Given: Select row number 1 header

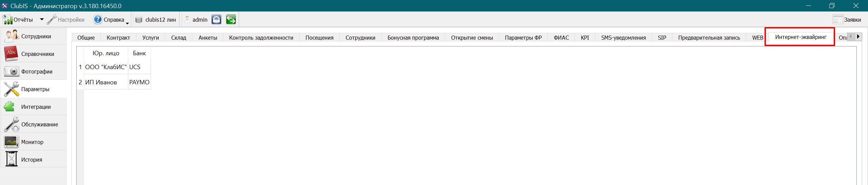Looking at the screenshot, I should (x=80, y=67).
